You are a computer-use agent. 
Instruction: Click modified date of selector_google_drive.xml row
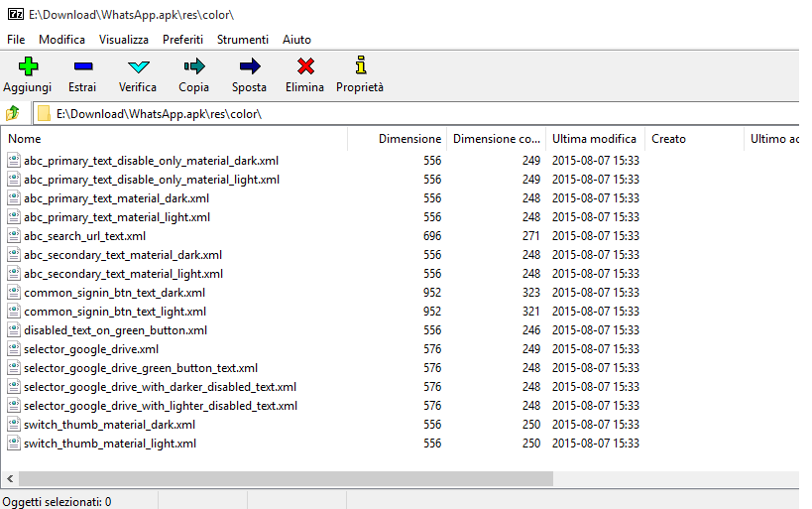tap(596, 349)
